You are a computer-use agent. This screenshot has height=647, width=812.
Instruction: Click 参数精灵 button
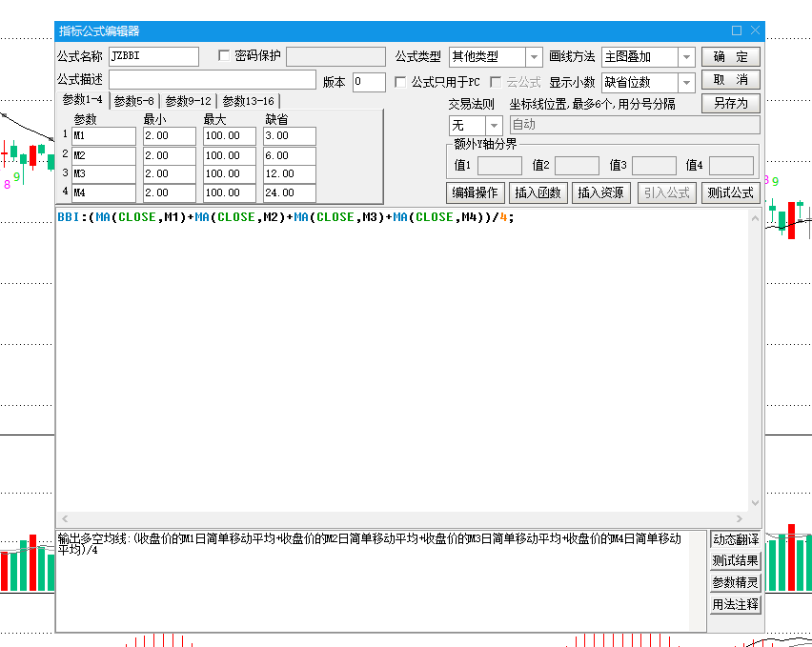[736, 582]
